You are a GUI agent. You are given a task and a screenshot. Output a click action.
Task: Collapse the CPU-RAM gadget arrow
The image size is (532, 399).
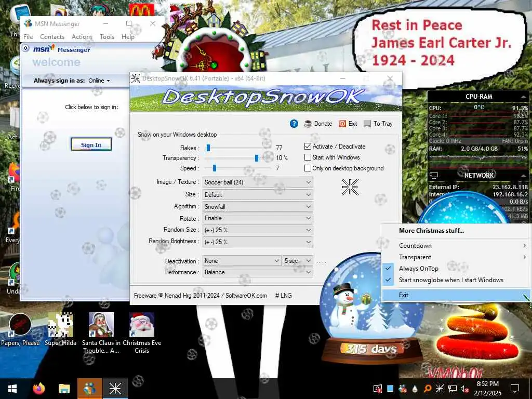tap(523, 97)
